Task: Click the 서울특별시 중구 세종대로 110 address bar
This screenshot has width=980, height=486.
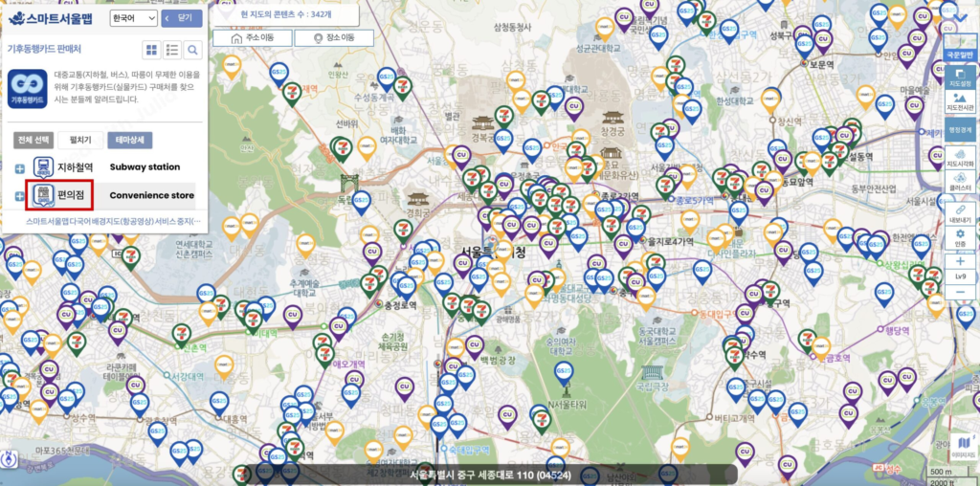Action: 490,476
